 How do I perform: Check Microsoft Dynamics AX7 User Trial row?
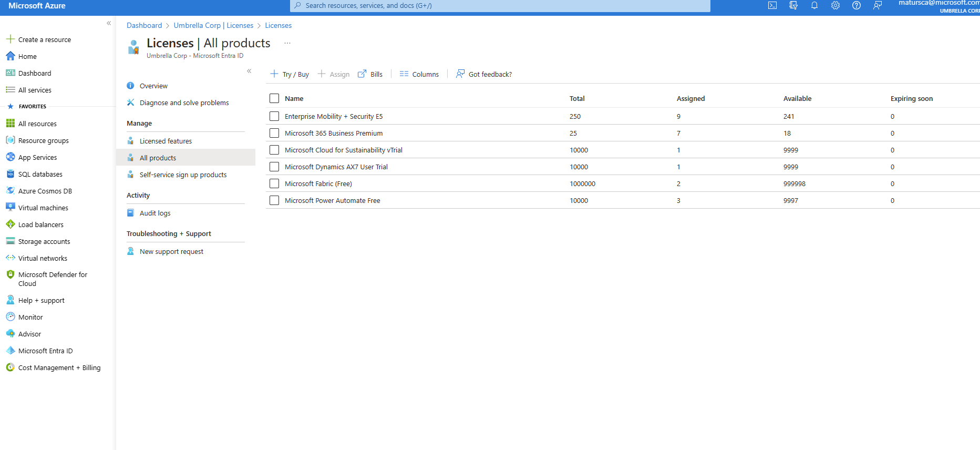pyautogui.click(x=274, y=167)
